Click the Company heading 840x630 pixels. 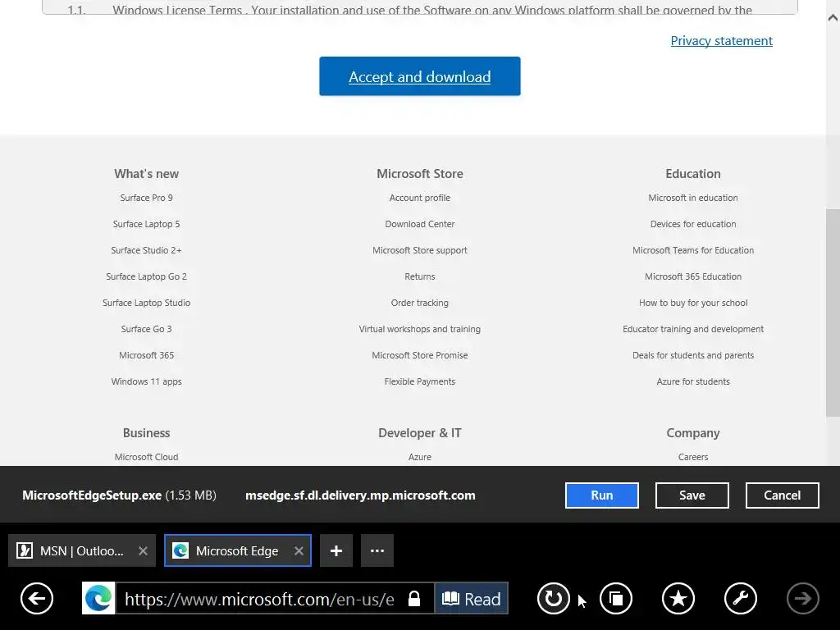[x=693, y=433]
